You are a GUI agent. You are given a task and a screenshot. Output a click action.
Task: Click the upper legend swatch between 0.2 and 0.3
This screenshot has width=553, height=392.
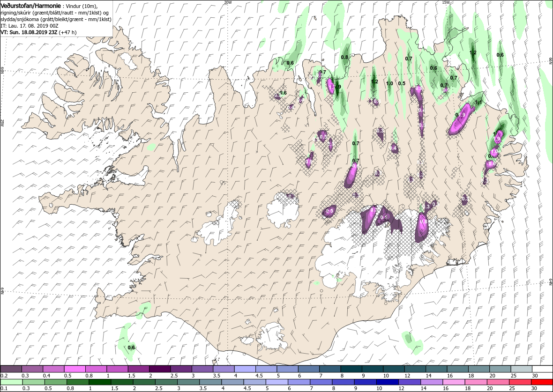pyautogui.click(x=11, y=369)
